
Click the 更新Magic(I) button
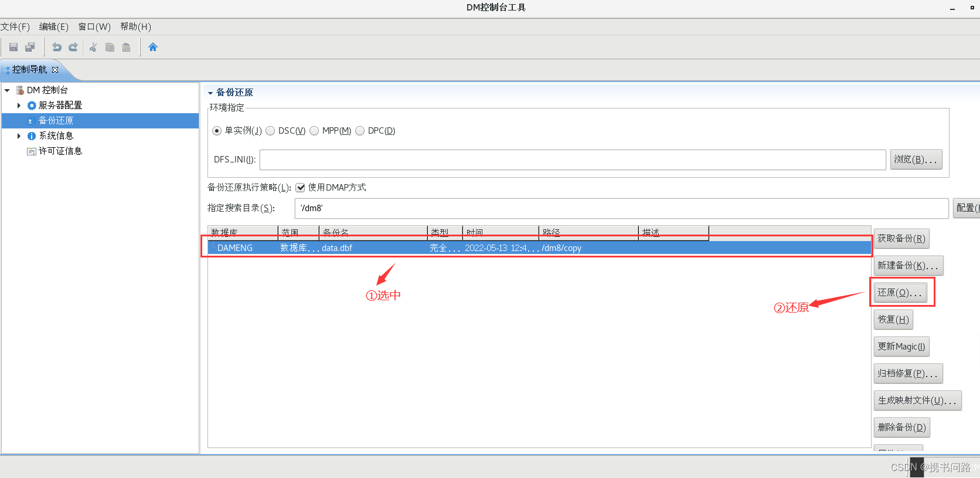(x=901, y=347)
